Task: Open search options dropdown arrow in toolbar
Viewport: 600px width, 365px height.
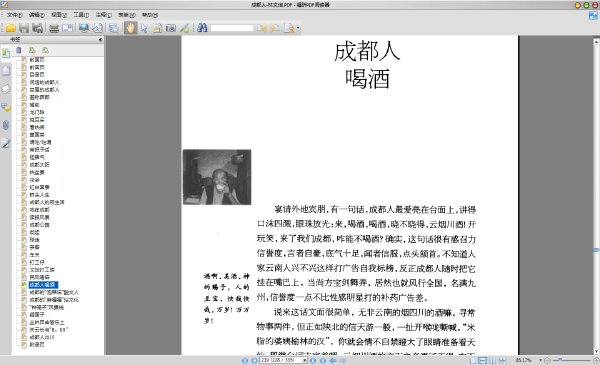Action: click(298, 28)
